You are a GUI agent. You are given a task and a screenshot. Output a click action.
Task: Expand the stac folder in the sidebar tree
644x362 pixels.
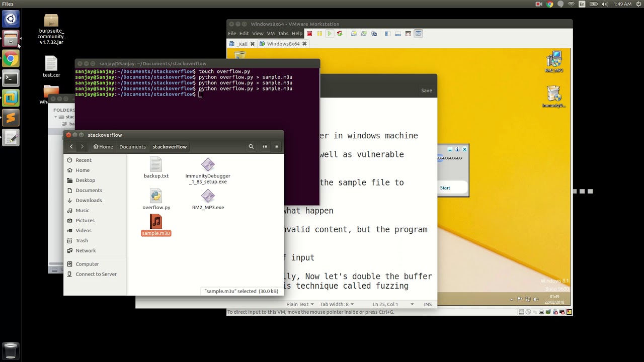point(56,117)
